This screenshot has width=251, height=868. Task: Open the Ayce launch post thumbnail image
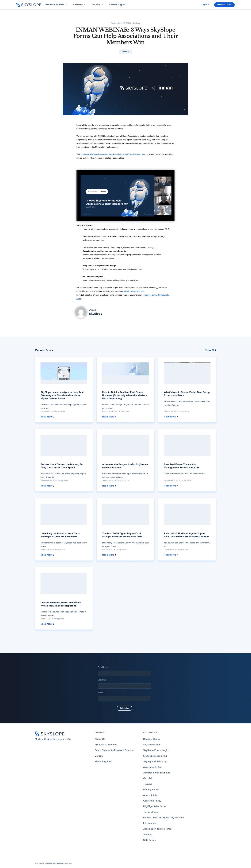(x=64, y=373)
